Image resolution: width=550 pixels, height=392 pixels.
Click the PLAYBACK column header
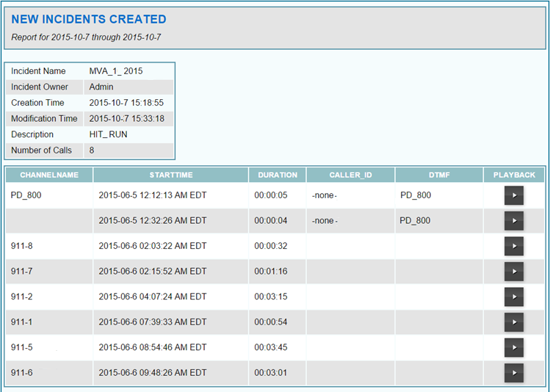click(x=514, y=175)
